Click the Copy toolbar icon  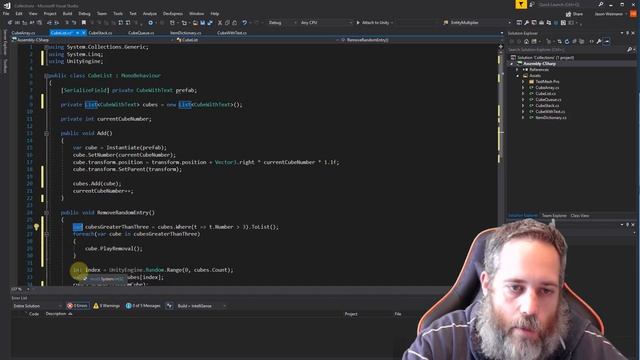[x=227, y=23]
